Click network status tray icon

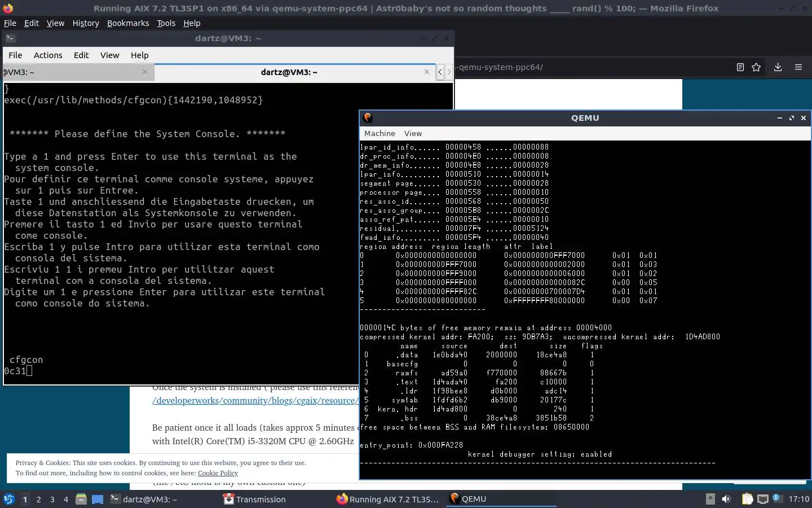pos(762,499)
